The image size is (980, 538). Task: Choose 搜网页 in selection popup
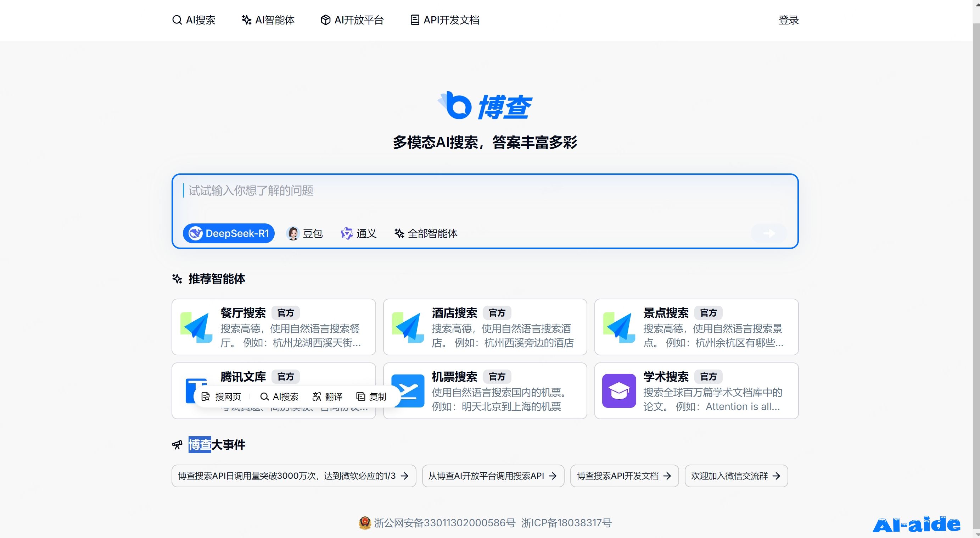(x=221, y=397)
